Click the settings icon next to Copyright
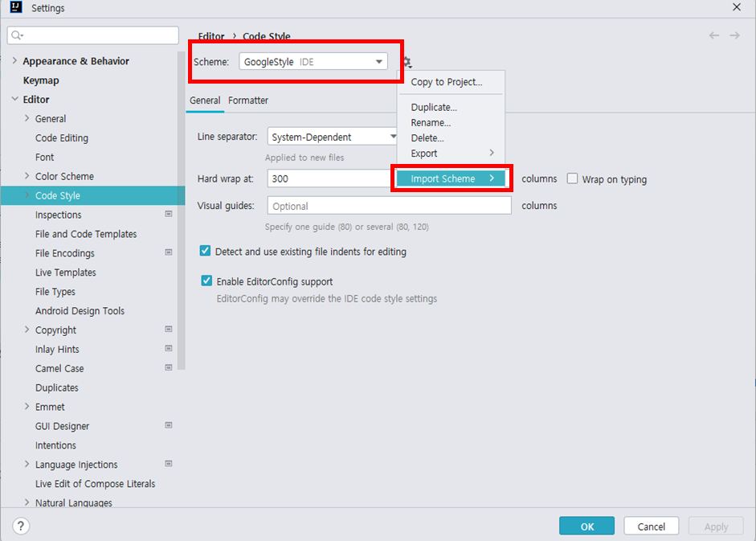Image resolution: width=756 pixels, height=541 pixels. tap(168, 329)
